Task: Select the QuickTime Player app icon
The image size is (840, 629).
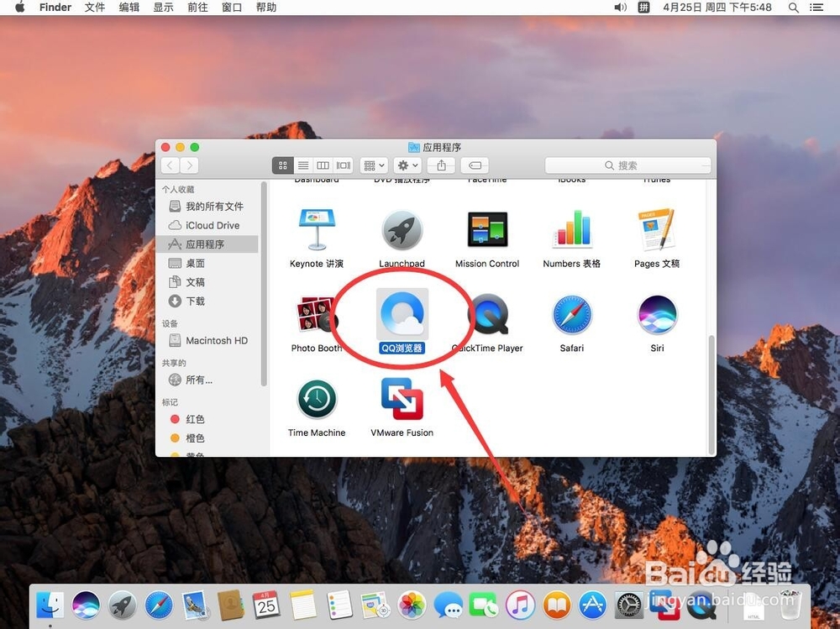Action: (487, 314)
